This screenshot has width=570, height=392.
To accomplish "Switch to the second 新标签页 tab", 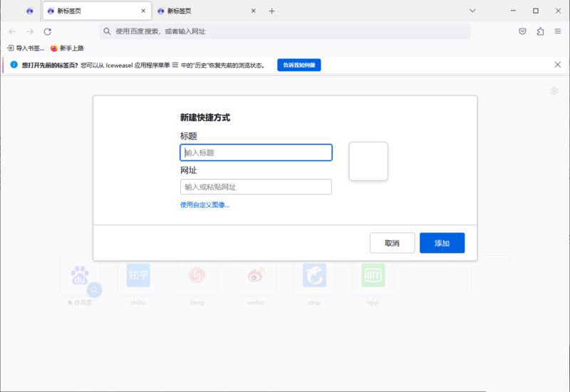I will point(207,11).
